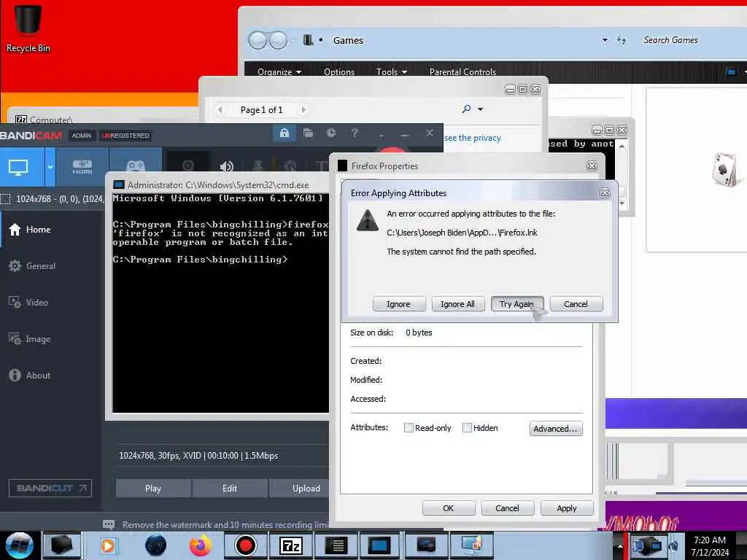Go to previous page in viewer
The image size is (747, 560).
coord(220,110)
